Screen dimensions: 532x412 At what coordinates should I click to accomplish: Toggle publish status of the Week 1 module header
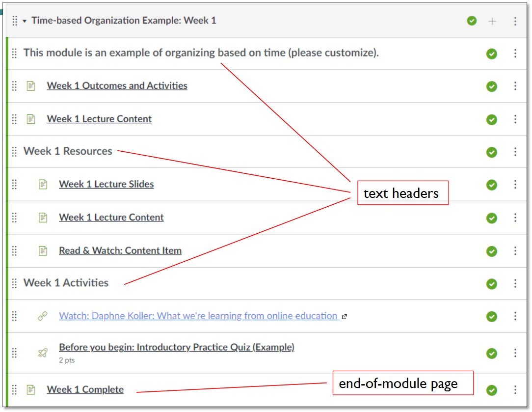(x=472, y=21)
